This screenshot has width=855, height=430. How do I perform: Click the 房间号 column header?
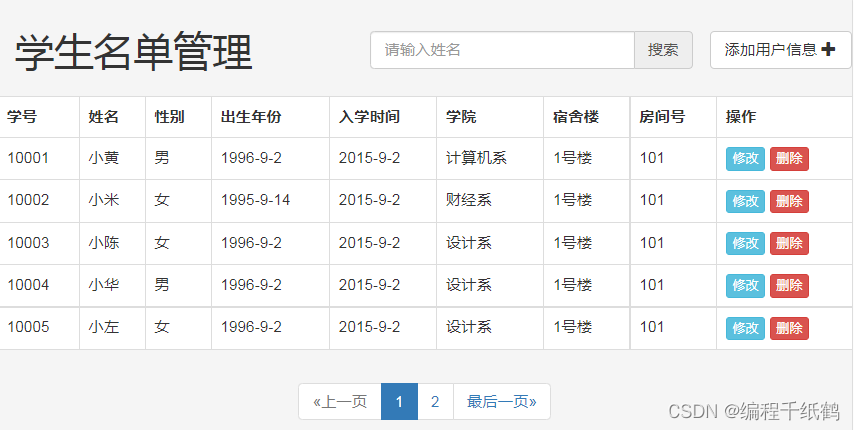tap(662, 117)
